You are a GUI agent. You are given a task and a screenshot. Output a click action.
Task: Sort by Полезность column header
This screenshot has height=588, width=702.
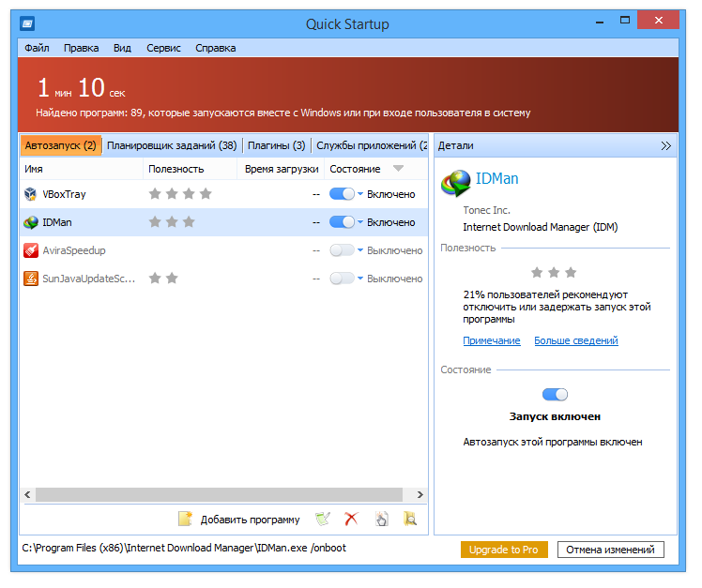coord(190,169)
